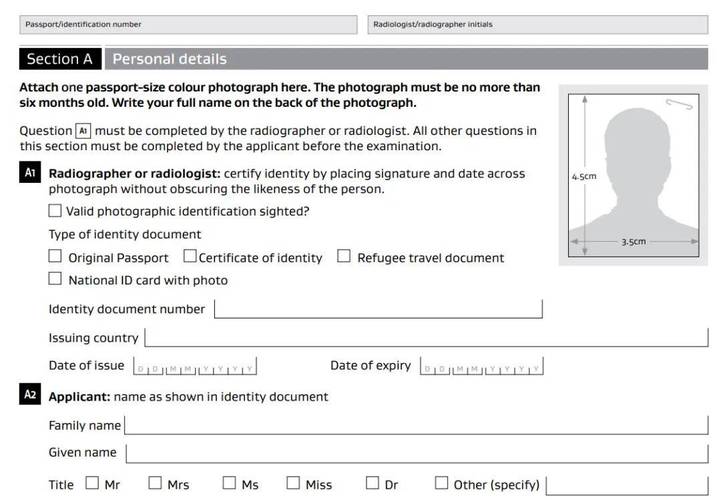Select the Certificate of identity checkbox

(190, 257)
